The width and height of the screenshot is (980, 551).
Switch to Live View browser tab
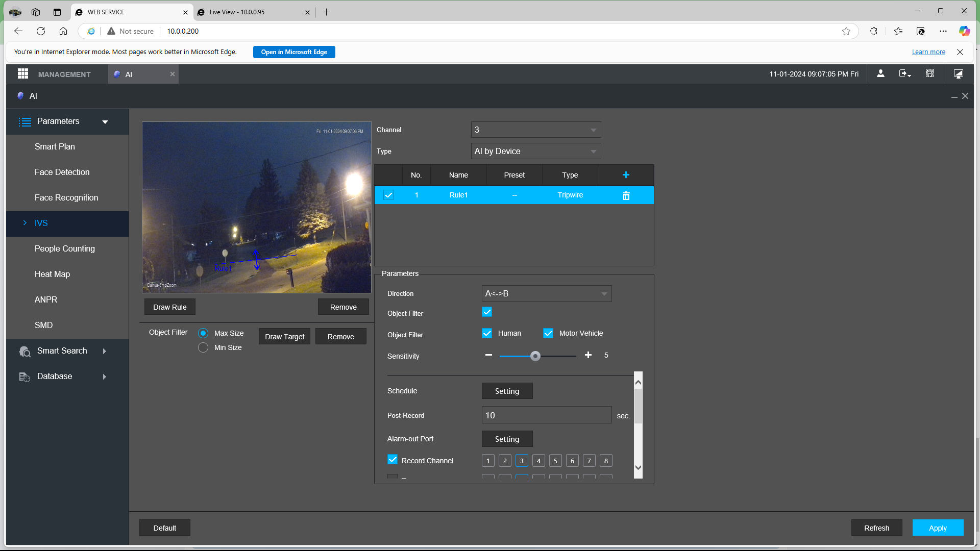coord(254,12)
